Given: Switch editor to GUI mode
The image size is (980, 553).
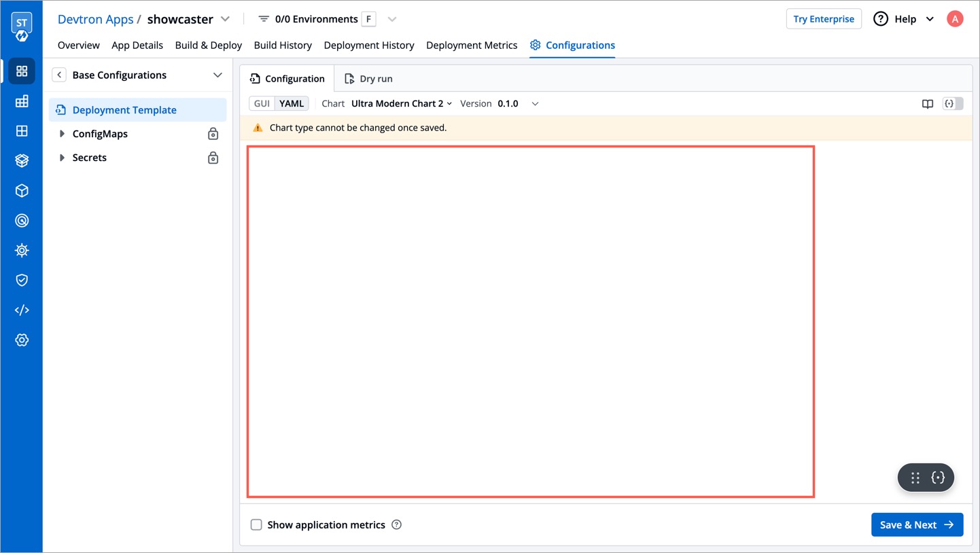Looking at the screenshot, I should click(x=262, y=104).
